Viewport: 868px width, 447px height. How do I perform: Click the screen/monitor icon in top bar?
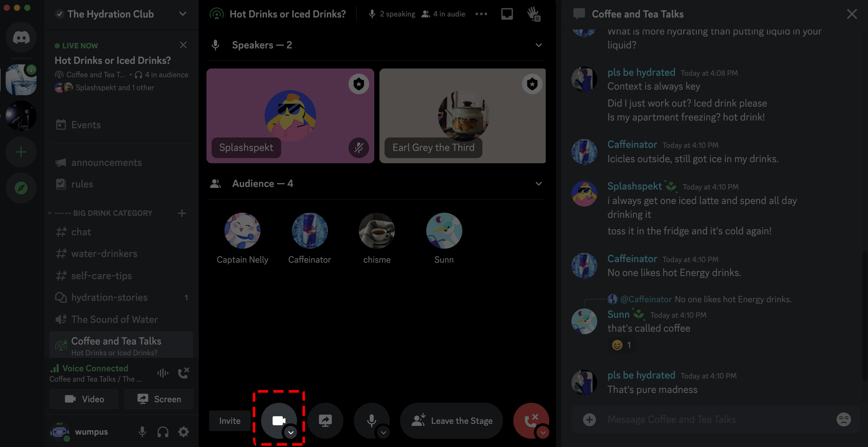coord(507,13)
